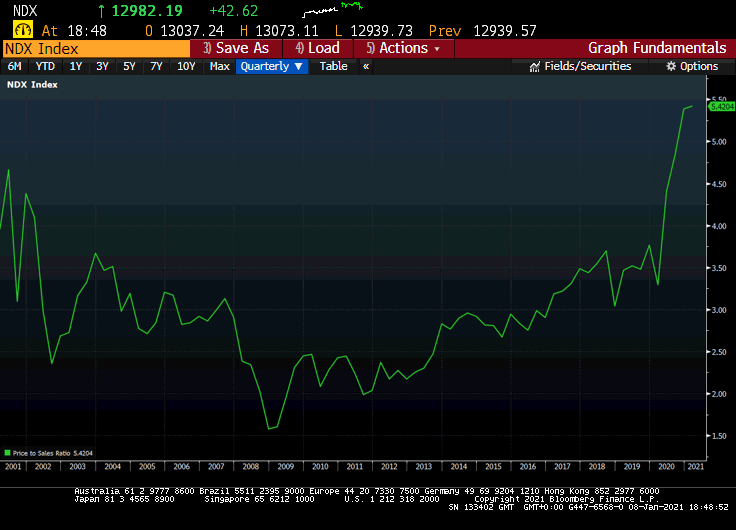This screenshot has width=736, height=530.
Task: Click the high price 13073.11
Action: [x=287, y=31]
